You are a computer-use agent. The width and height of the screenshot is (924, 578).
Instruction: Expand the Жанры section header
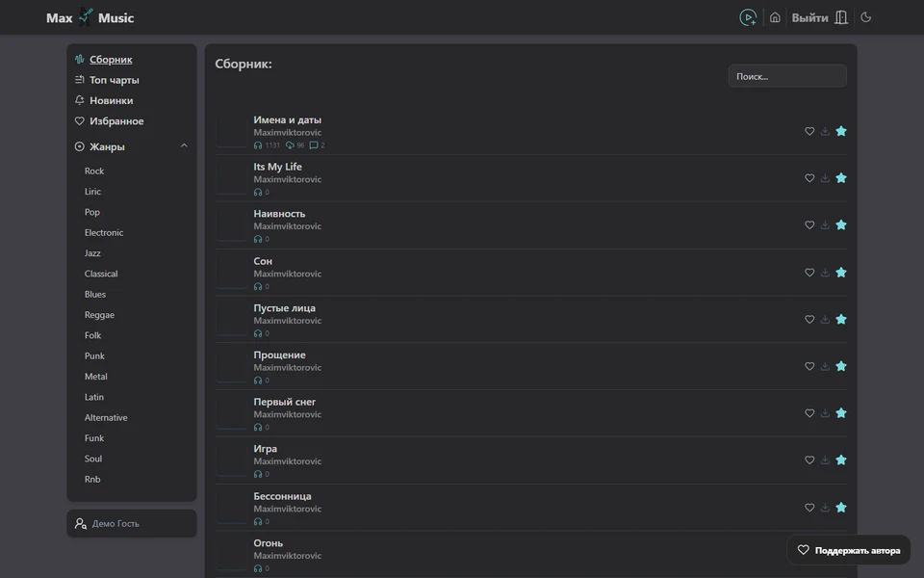pos(132,146)
